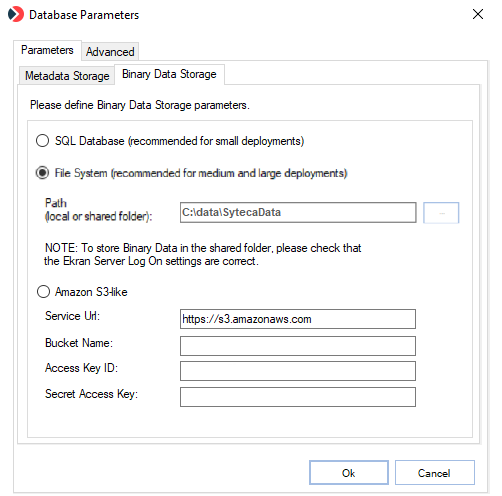Select the File System radio option
This screenshot has height=496, width=502.
[43, 173]
